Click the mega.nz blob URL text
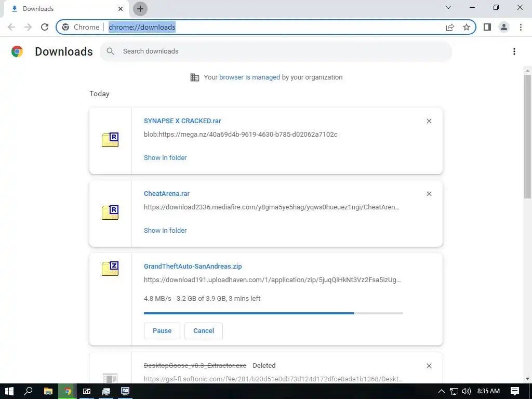The width and height of the screenshot is (532, 399). (241, 135)
